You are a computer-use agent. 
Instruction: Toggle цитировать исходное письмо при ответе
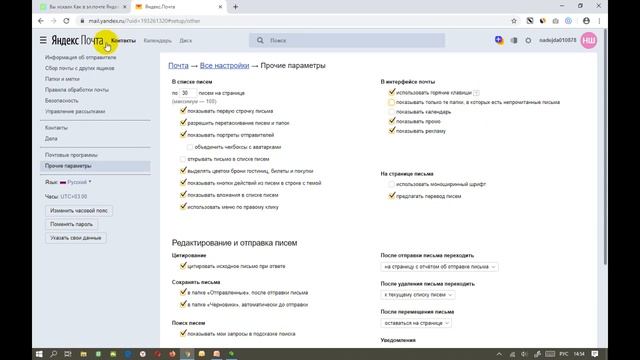pyautogui.click(x=183, y=266)
